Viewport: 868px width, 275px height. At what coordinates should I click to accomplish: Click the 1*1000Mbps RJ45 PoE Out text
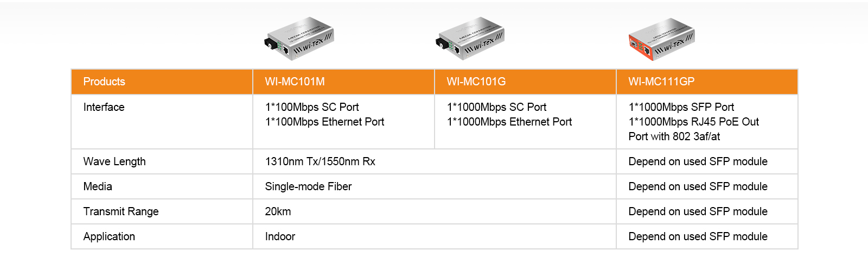click(693, 122)
